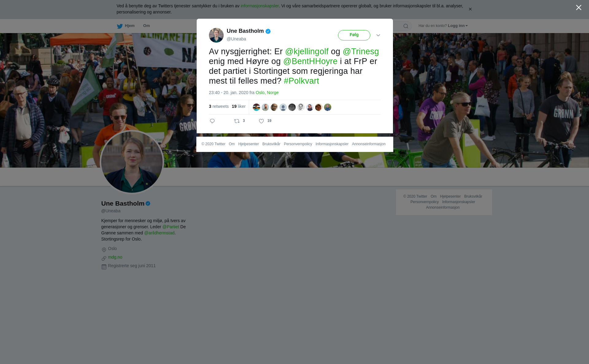Open the @BentHHoyre mention
589x364 pixels.
[310, 61]
